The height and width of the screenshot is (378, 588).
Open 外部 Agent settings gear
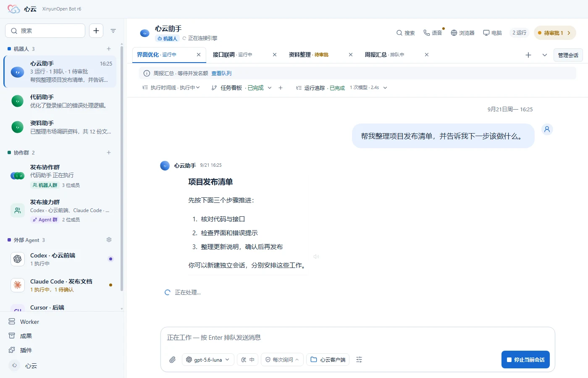click(109, 240)
